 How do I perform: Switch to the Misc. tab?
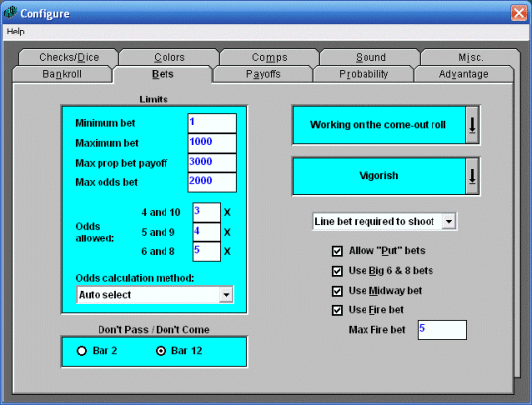471,57
